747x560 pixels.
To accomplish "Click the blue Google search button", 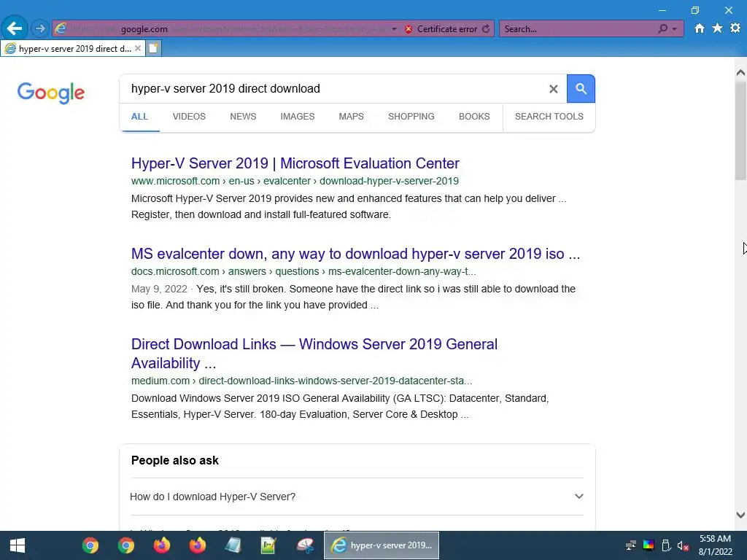I will click(581, 88).
